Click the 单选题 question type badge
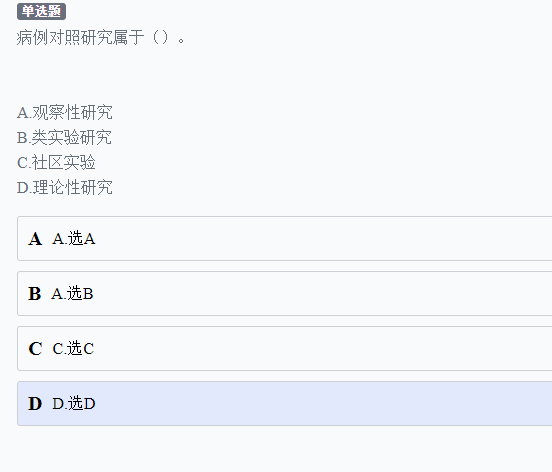552x472 pixels. pos(42,12)
